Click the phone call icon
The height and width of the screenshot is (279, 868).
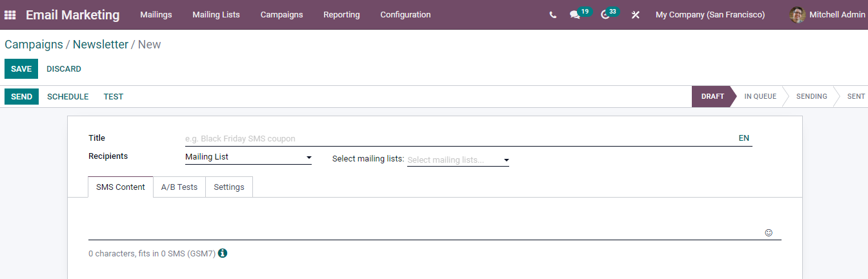(552, 15)
